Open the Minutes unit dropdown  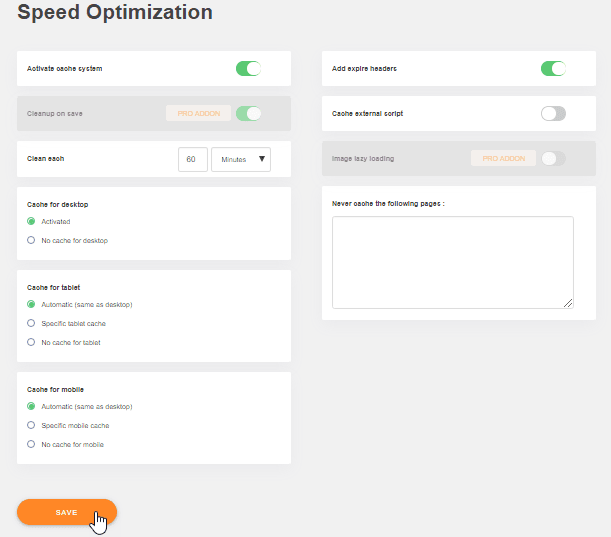tap(241, 159)
